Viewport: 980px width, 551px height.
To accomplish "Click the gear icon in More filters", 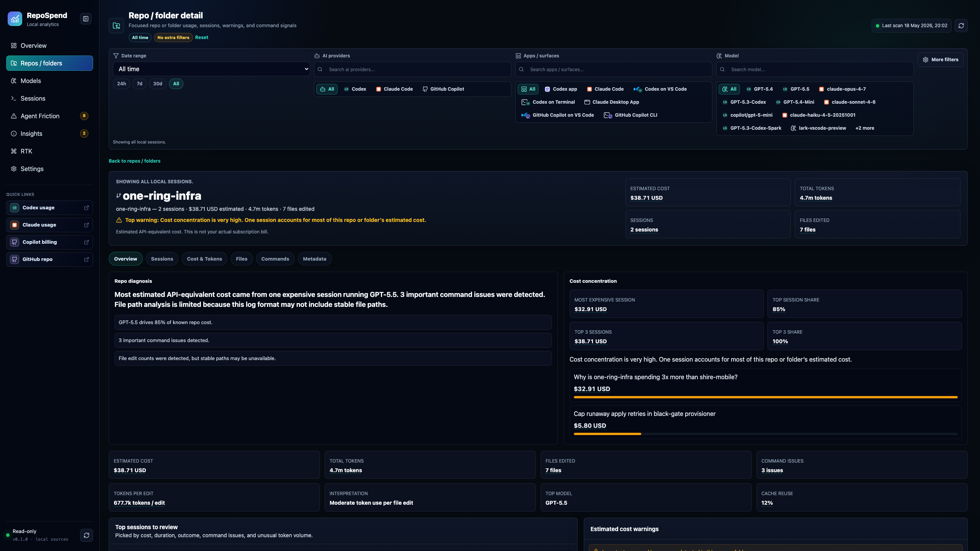I will [x=926, y=60].
